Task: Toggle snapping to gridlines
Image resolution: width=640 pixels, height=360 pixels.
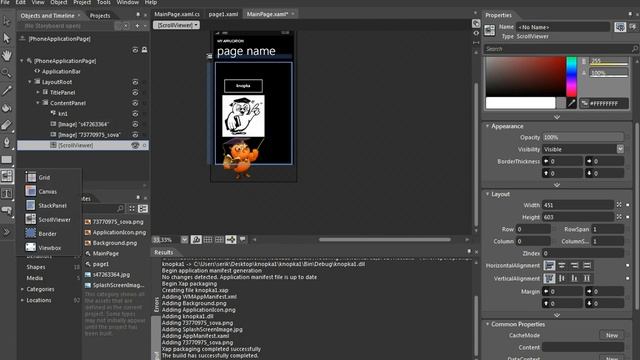Action: click(x=219, y=240)
